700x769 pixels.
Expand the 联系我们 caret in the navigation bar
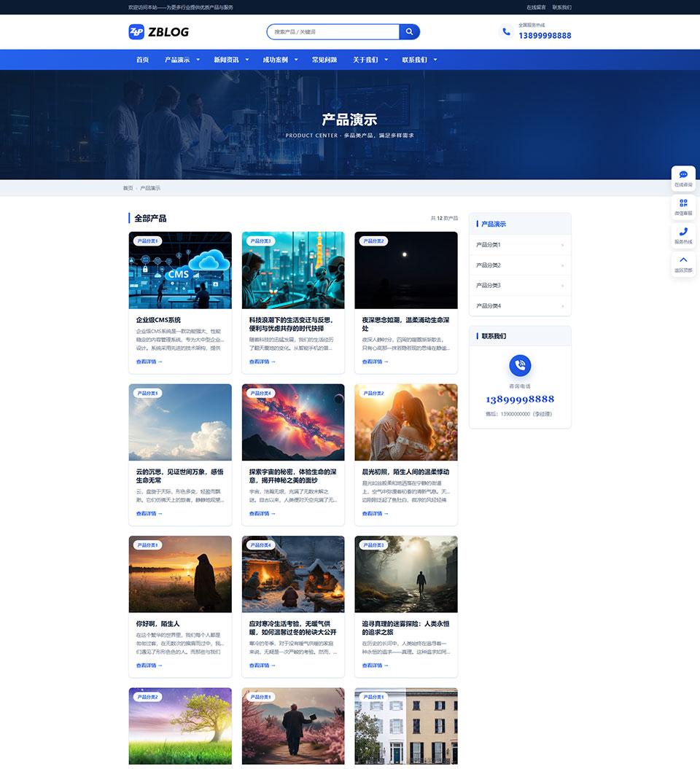(x=435, y=60)
